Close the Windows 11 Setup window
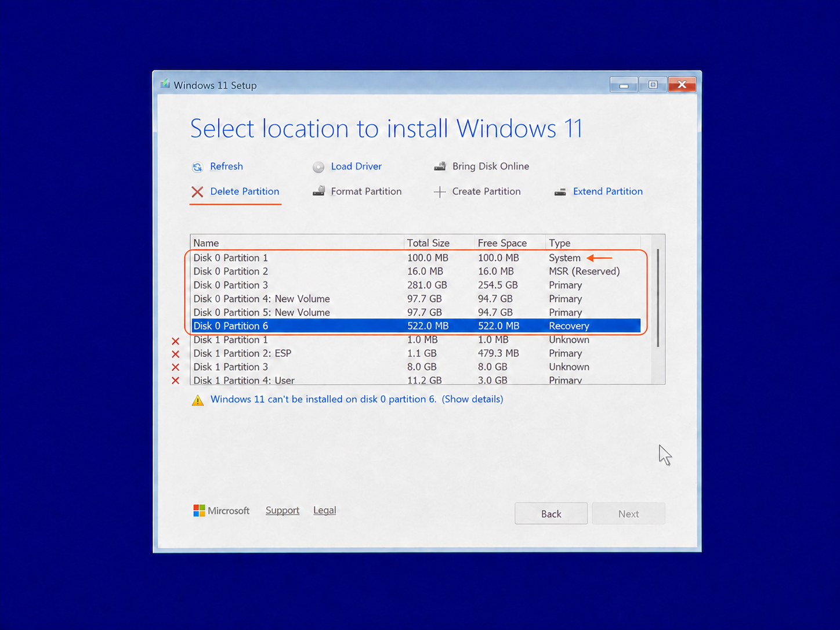The width and height of the screenshot is (840, 630). [682, 85]
